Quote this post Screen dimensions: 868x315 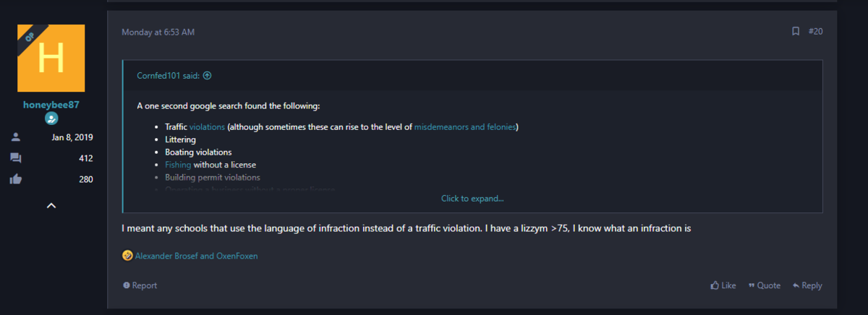tap(765, 285)
